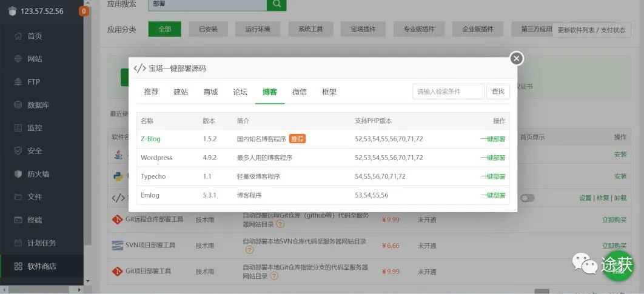Click the 软件商店 grid icon in sidebar
The image size is (644, 294).
pyautogui.click(x=18, y=266)
